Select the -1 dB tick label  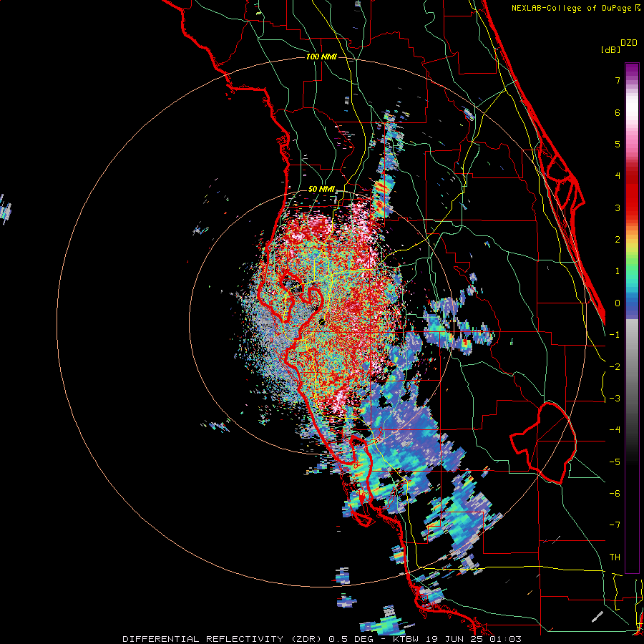615,335
